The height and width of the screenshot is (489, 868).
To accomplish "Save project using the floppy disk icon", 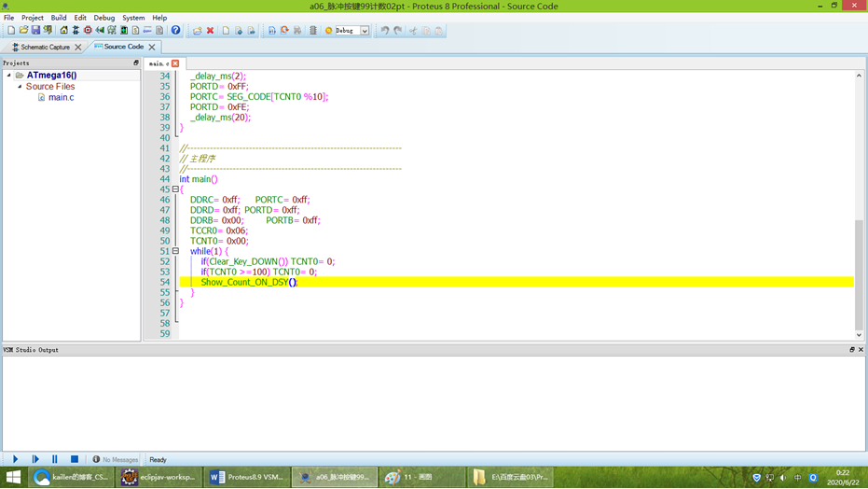I will pos(35,31).
